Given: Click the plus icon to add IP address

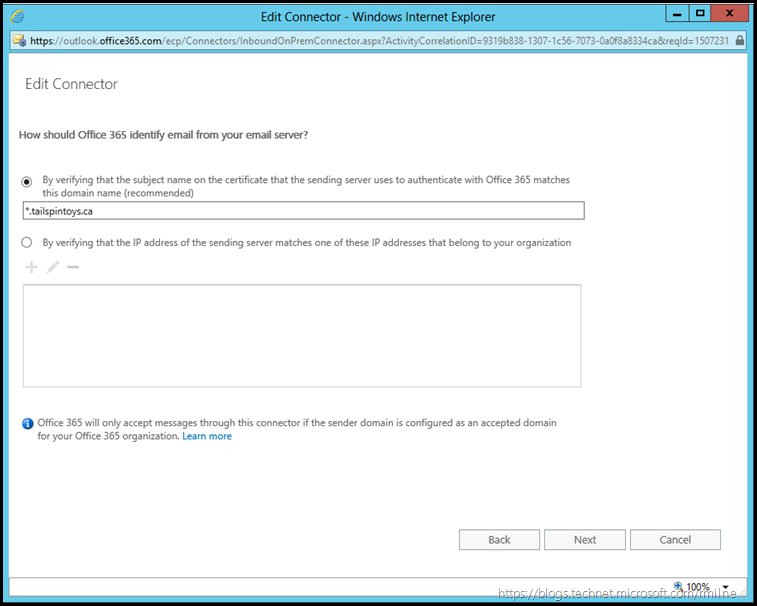Looking at the screenshot, I should [x=32, y=267].
